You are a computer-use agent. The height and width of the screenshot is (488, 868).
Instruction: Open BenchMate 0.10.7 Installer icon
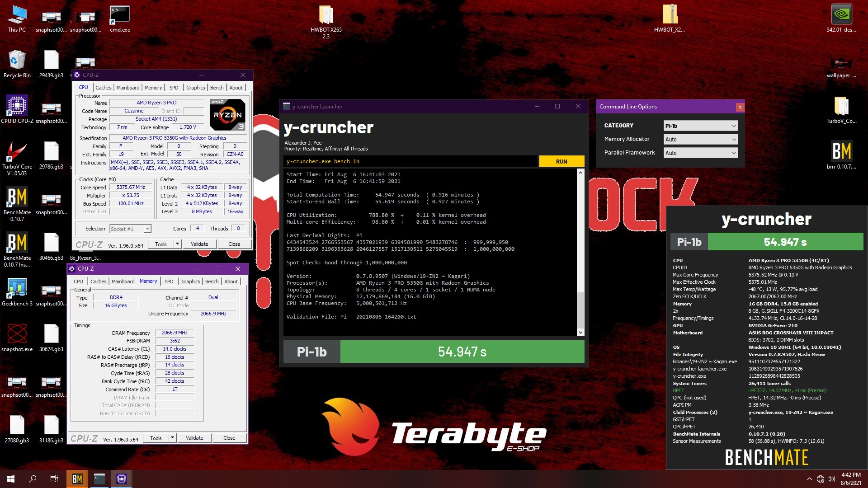coord(17,249)
